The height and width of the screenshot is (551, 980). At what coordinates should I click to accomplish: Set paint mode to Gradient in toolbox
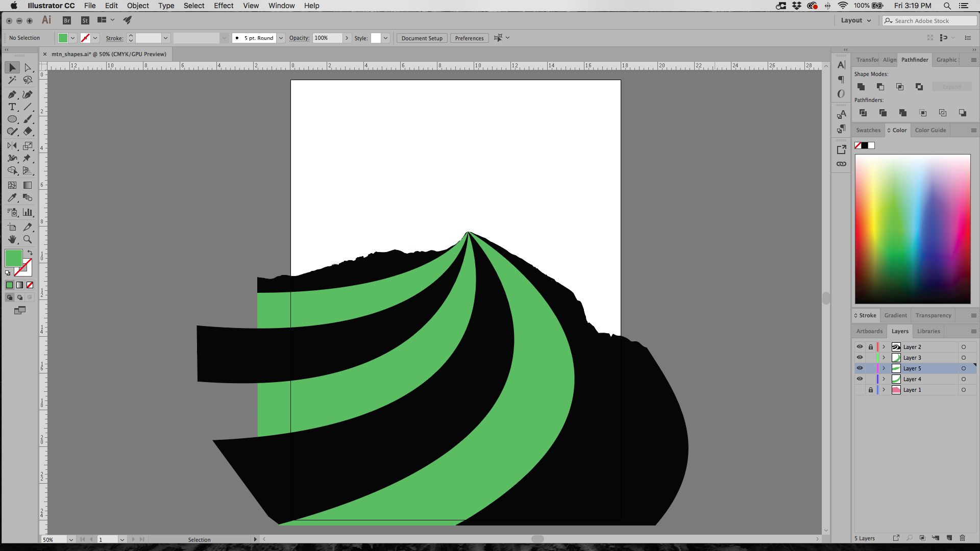point(19,285)
